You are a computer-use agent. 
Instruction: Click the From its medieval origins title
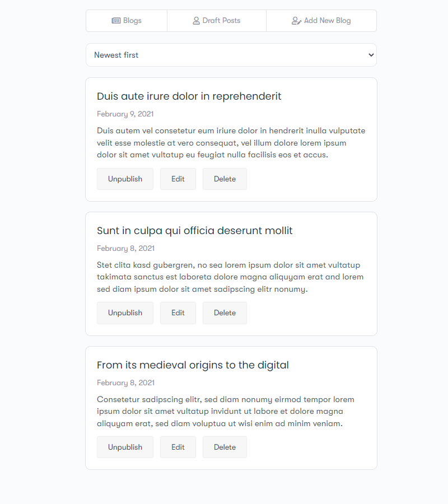coord(193,365)
